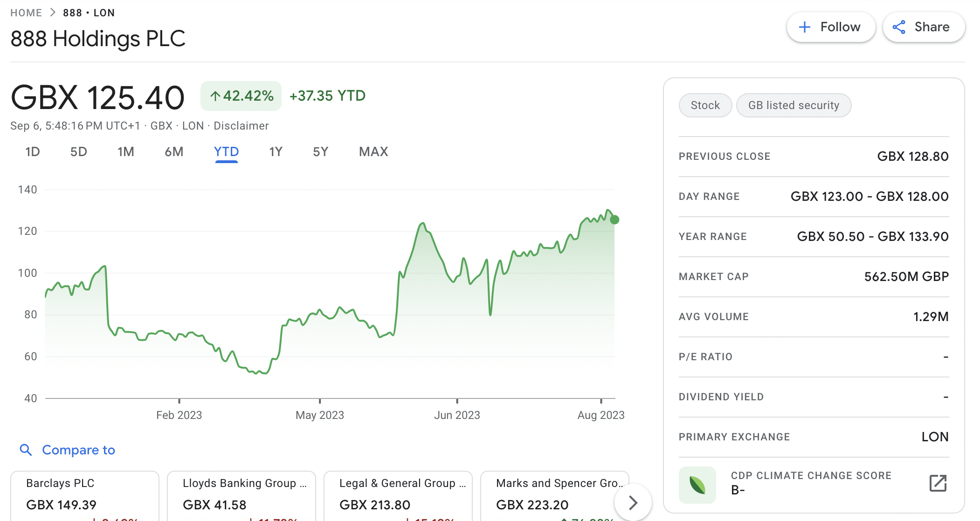The image size is (980, 521).
Task: Click the Compare to search link
Action: coord(78,450)
